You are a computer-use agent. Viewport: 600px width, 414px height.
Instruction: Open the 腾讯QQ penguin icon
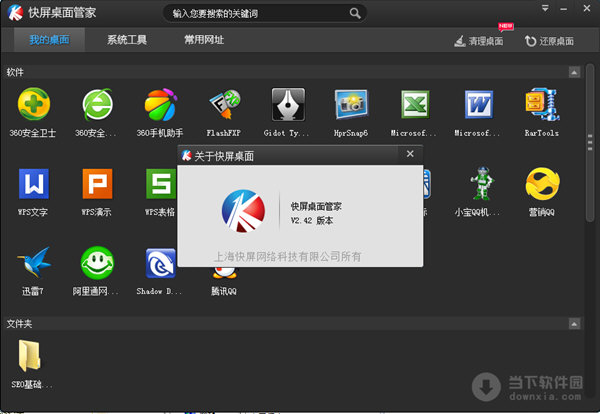[x=225, y=272]
